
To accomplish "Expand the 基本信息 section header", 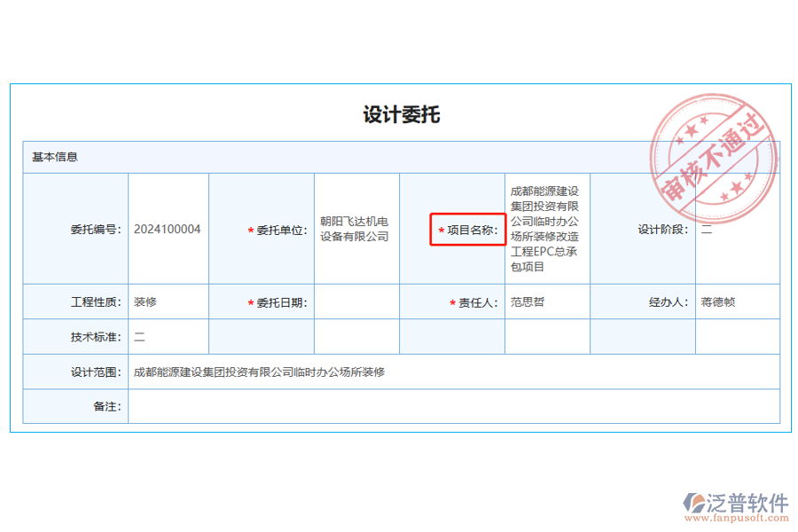I will tap(53, 157).
